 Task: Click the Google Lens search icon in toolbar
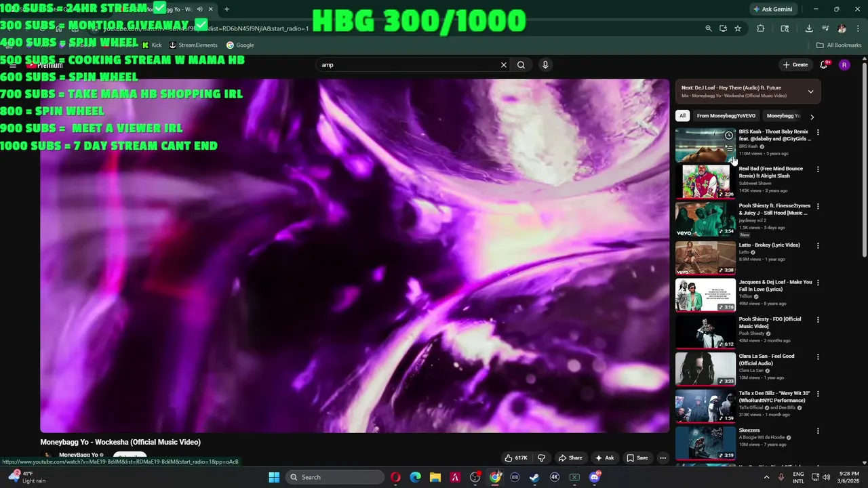(x=785, y=28)
